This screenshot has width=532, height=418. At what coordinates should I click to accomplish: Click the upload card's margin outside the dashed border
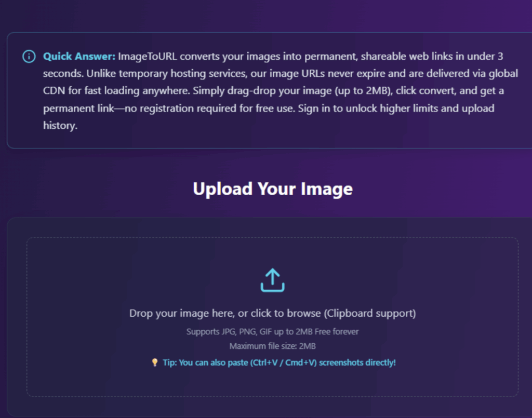tap(17, 312)
